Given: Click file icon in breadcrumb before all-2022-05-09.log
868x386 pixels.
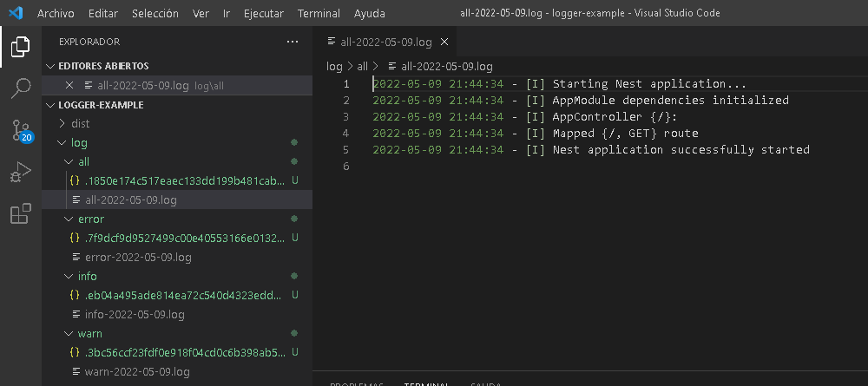Looking at the screenshot, I should [392, 67].
